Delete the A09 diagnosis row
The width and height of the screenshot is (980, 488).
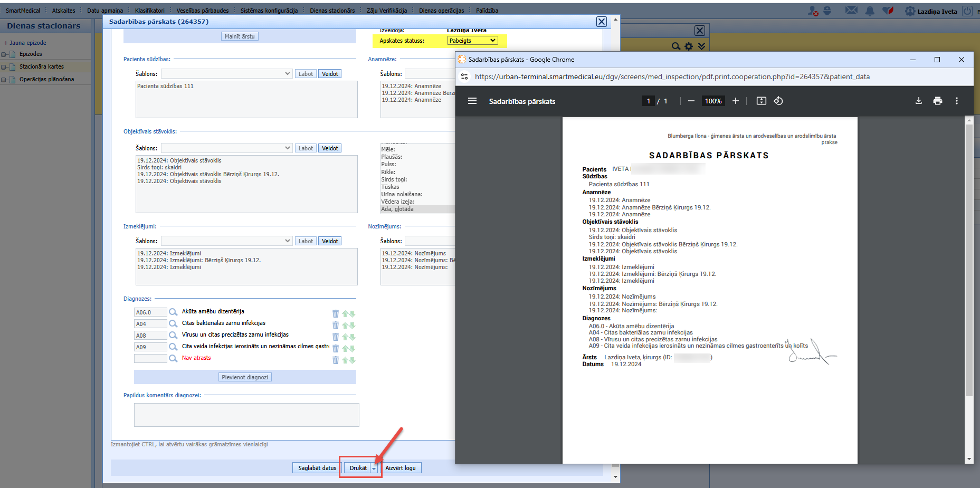pos(336,348)
